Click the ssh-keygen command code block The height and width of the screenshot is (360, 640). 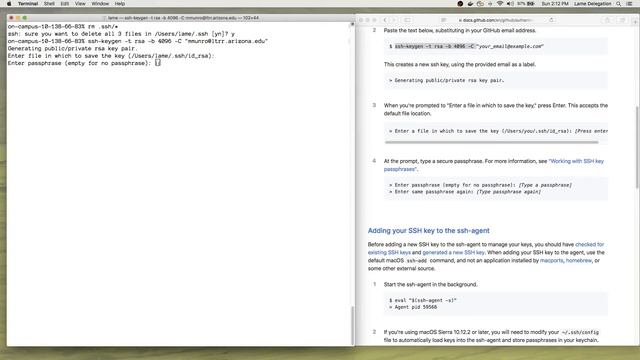click(x=496, y=46)
